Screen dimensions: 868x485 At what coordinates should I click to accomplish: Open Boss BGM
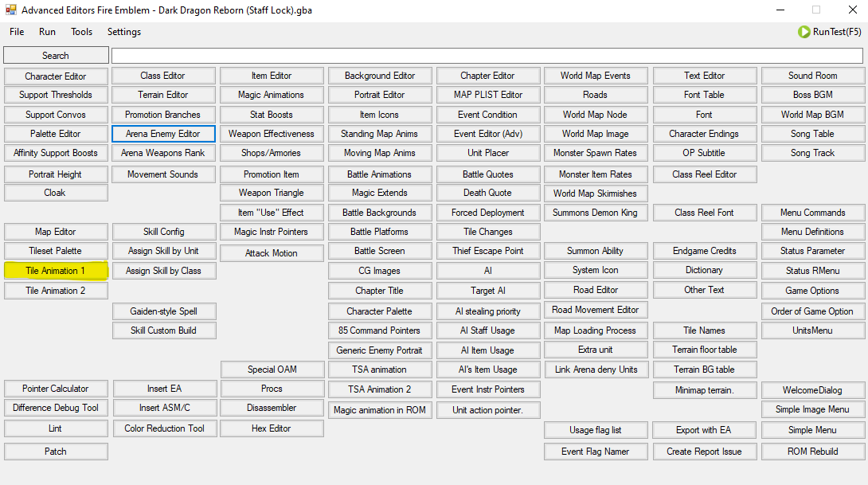click(812, 95)
